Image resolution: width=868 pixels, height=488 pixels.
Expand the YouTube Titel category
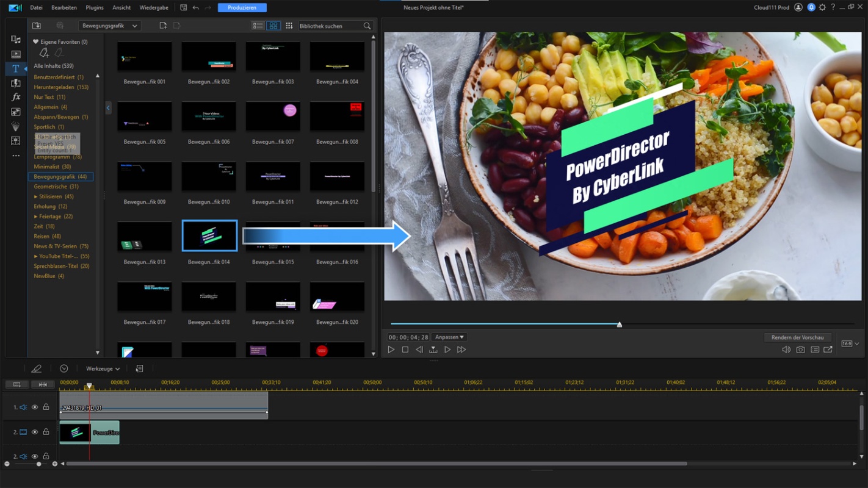[36, 256]
